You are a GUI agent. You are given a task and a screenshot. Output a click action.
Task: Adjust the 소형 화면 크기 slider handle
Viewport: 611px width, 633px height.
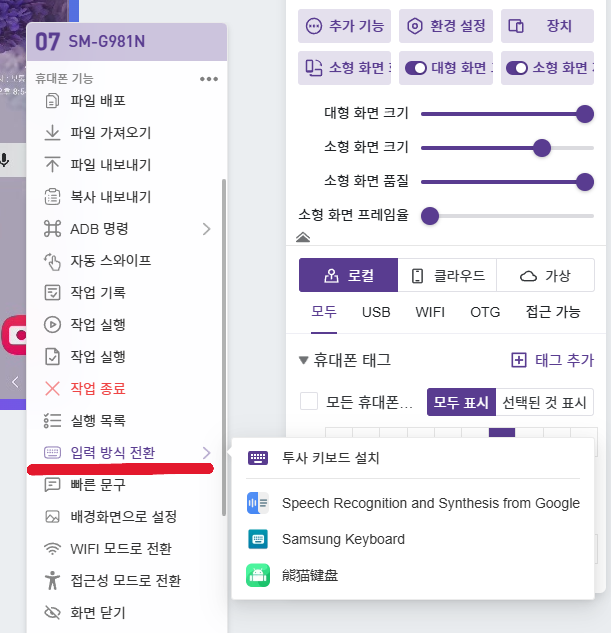tap(542, 148)
